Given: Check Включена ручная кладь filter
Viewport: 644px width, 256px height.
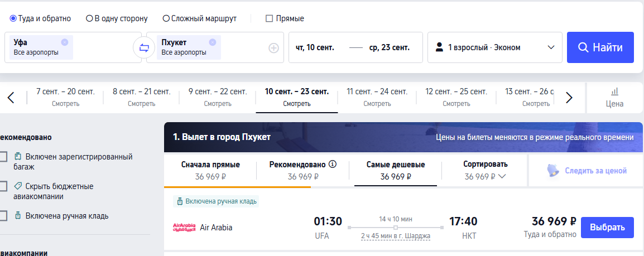Looking at the screenshot, I should pyautogui.click(x=3, y=216).
